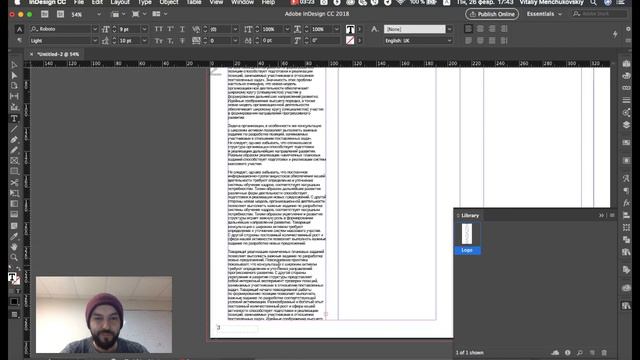Open the effects (fx) panel icon
640x360 pixels.
626,203
